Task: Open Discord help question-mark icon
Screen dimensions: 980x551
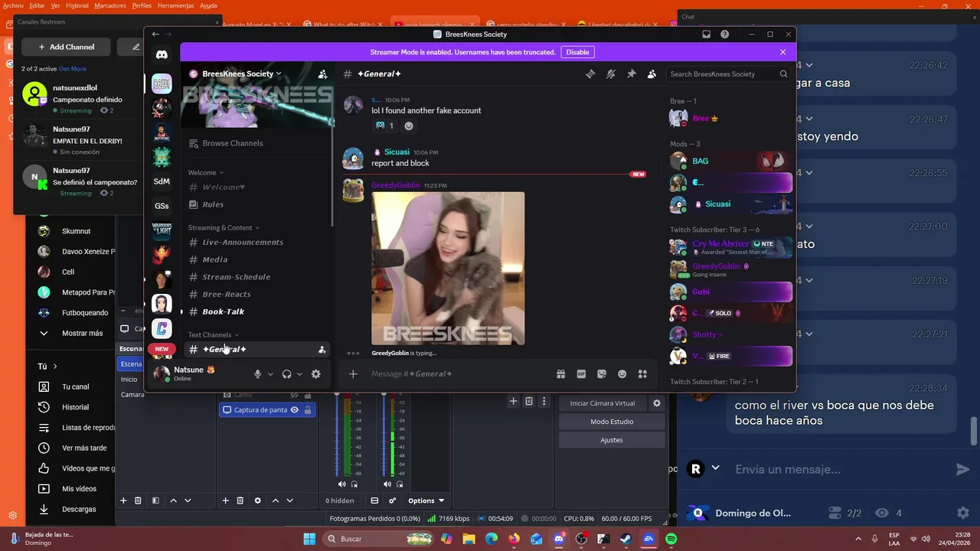Action: pyautogui.click(x=724, y=34)
